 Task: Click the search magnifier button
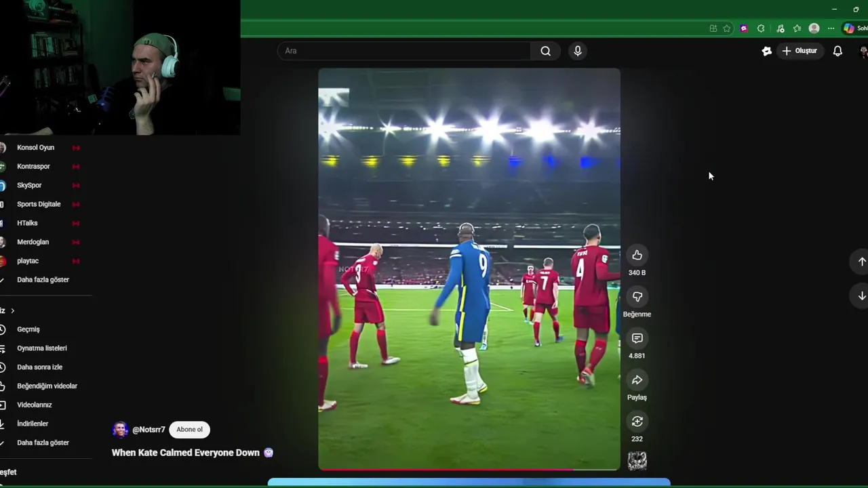(545, 51)
